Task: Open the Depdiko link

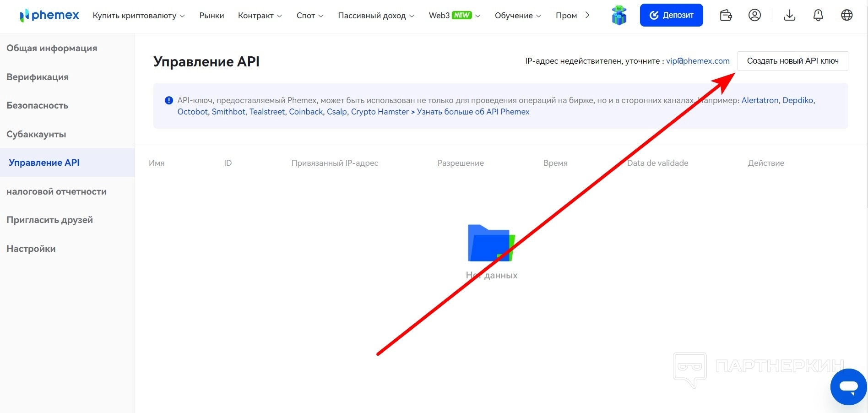Action: pos(798,100)
